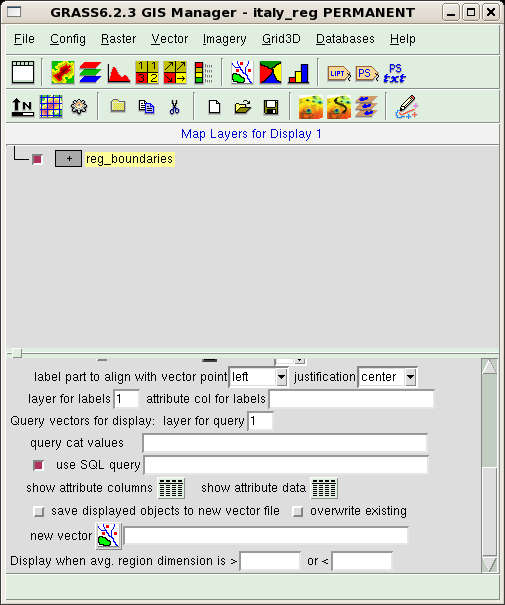The image size is (505, 605).
Task: Add directional arrows layer icon
Action: pyautogui.click(x=175, y=72)
